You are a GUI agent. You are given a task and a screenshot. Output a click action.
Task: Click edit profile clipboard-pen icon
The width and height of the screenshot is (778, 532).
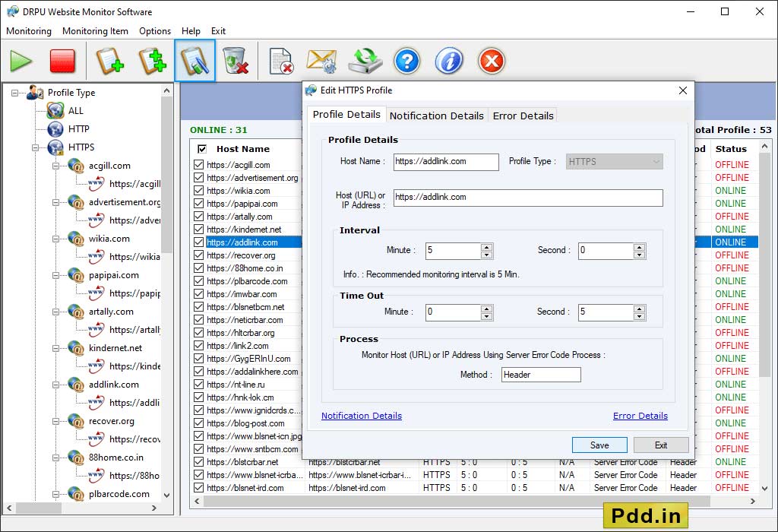tap(194, 61)
